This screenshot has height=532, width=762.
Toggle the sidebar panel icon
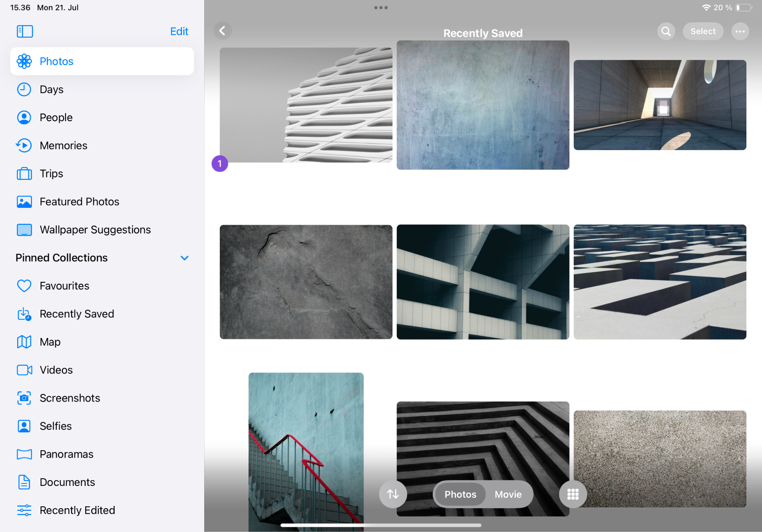25,31
